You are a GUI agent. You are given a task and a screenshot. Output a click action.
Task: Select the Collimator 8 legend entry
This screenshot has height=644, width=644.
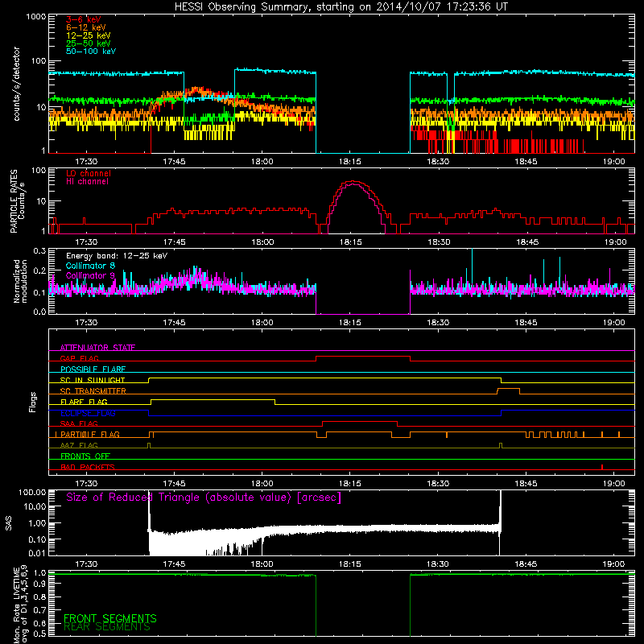click(90, 266)
